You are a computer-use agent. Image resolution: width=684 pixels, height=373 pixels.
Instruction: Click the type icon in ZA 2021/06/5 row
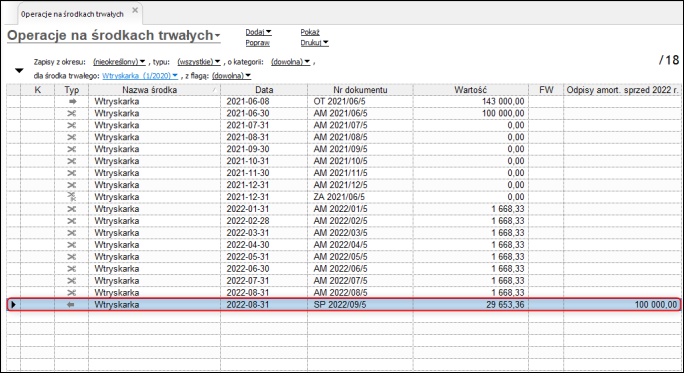(72, 197)
